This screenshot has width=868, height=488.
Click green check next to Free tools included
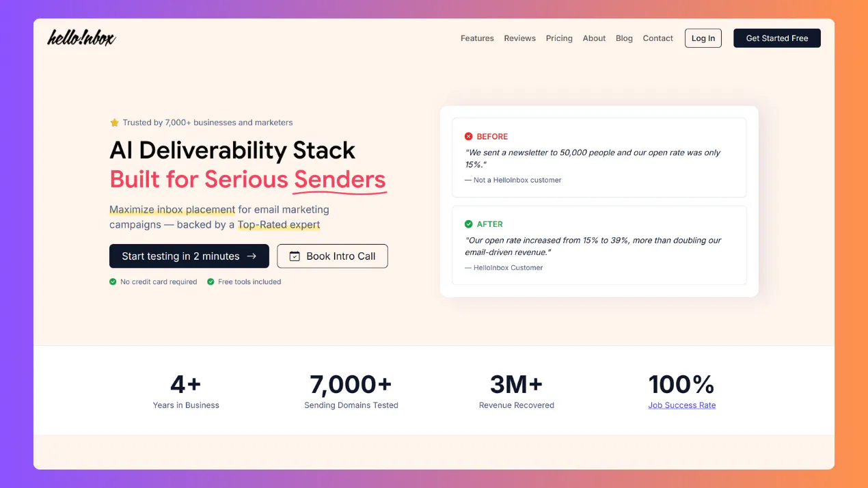(x=211, y=282)
